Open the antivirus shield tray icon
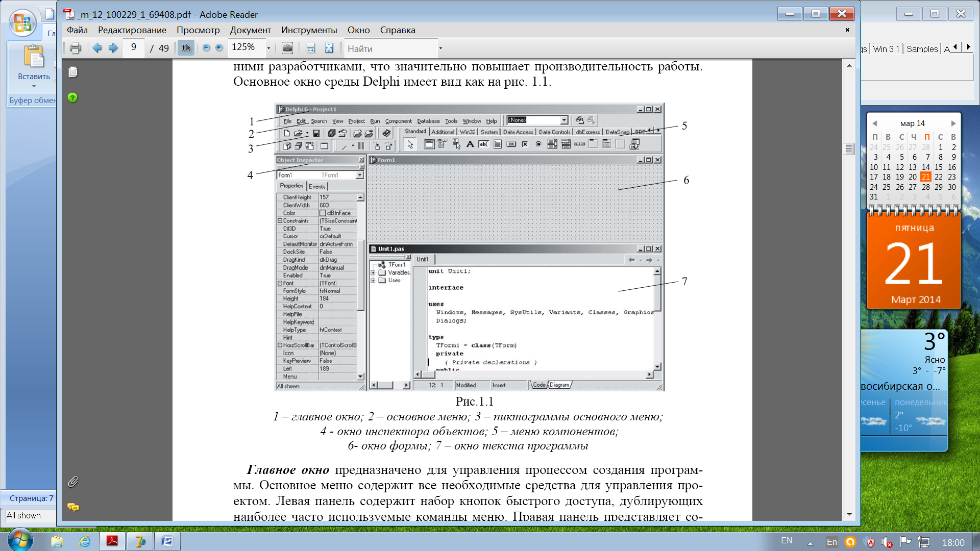Viewport: 980px width, 551px height. click(870, 542)
